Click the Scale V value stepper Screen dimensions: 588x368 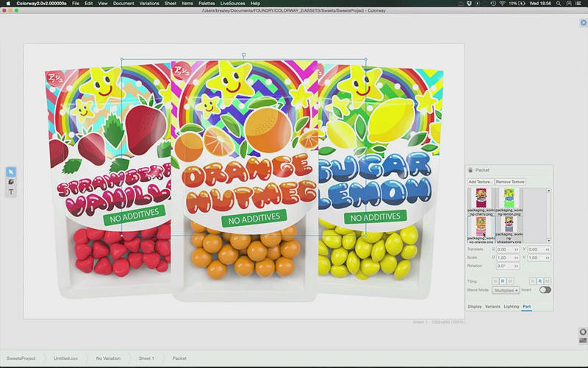coord(548,258)
